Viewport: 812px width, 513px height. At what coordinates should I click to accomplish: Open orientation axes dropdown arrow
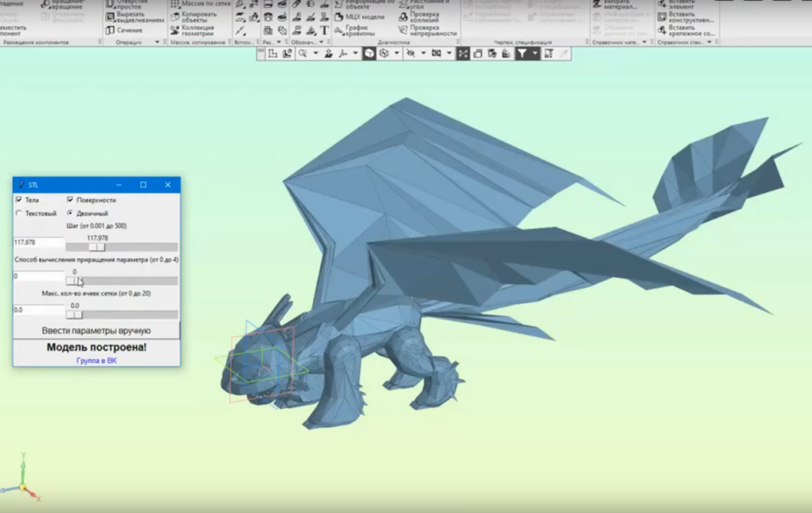click(x=355, y=54)
